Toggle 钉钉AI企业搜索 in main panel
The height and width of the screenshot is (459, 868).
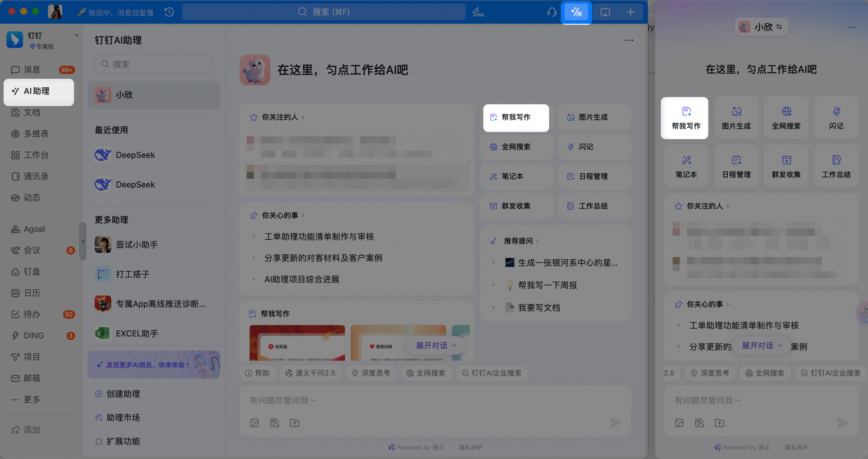(x=492, y=373)
